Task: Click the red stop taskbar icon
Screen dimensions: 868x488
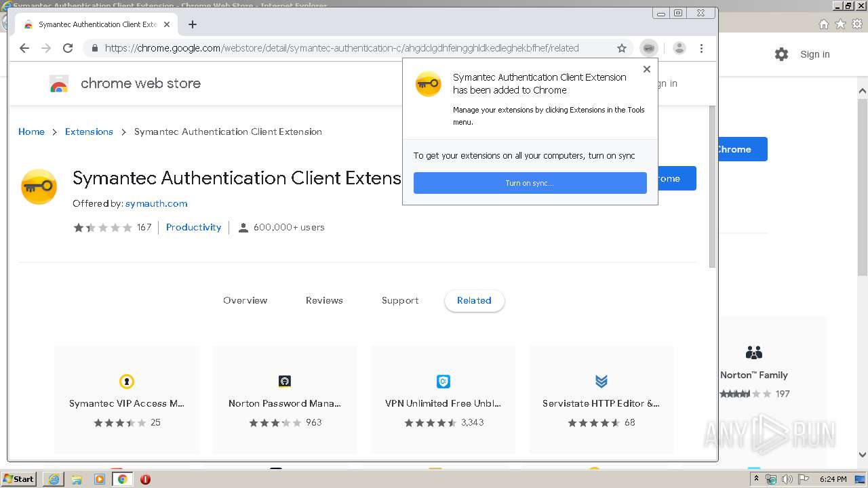Action: [145, 479]
